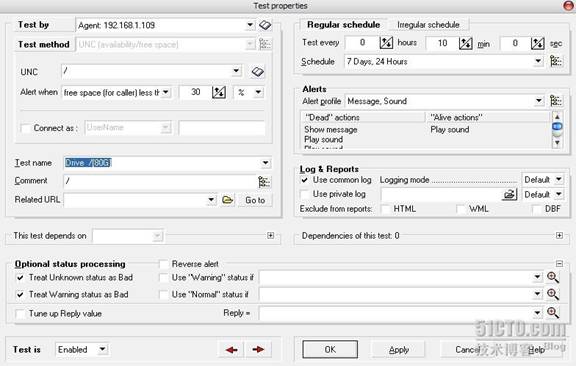
Task: Select Play sound under "Alive actions"
Action: (x=450, y=130)
